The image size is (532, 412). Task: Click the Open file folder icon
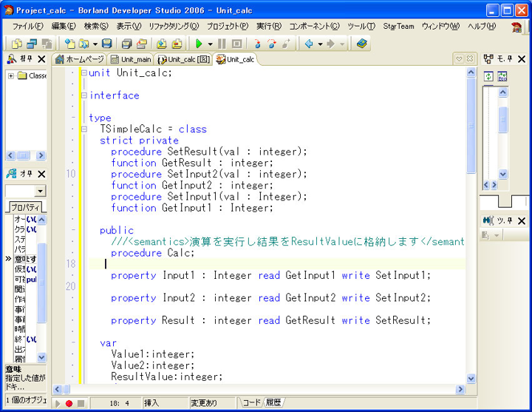coord(83,44)
